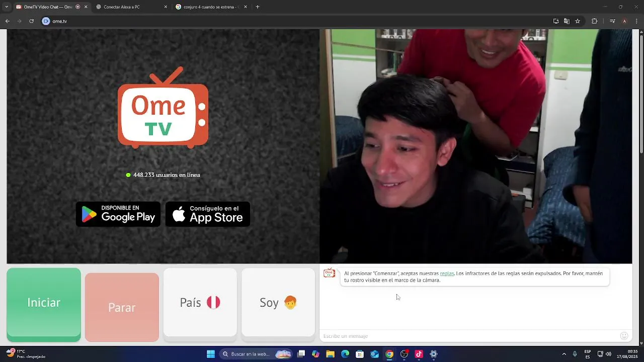Screen dimensions: 644x362
Task: Open the Google Play download badge
Action: point(118,214)
